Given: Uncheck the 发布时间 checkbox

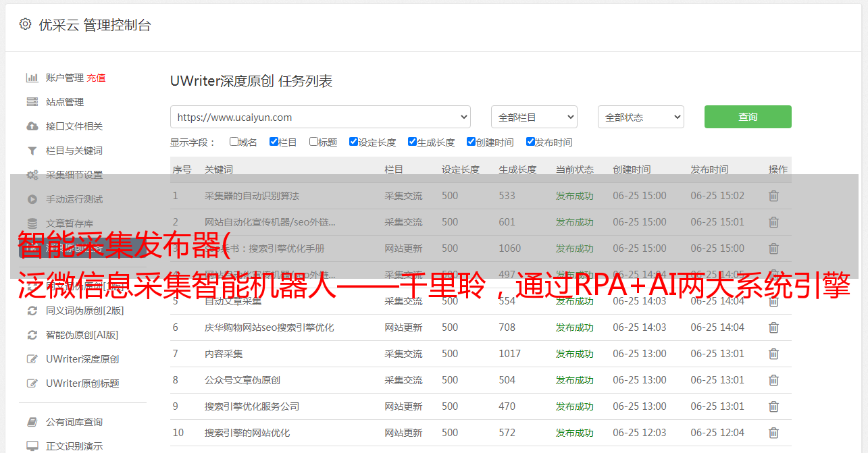Looking at the screenshot, I should pyautogui.click(x=530, y=142).
